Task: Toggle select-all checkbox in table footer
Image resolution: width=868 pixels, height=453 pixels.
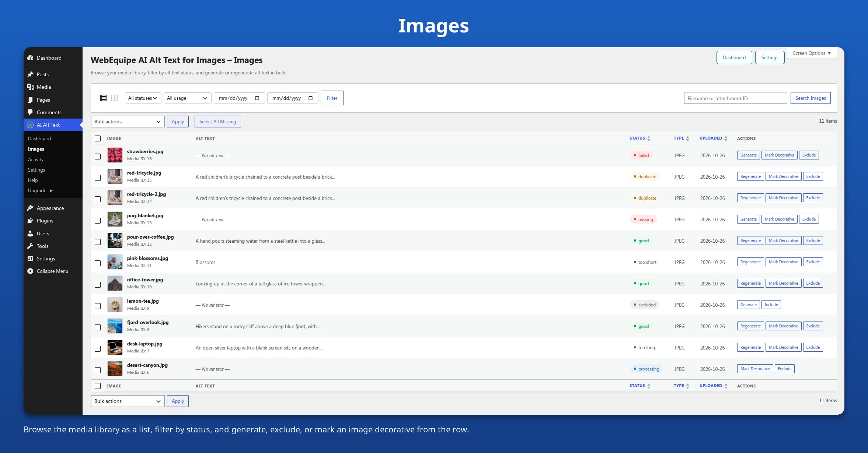Action: pyautogui.click(x=98, y=386)
